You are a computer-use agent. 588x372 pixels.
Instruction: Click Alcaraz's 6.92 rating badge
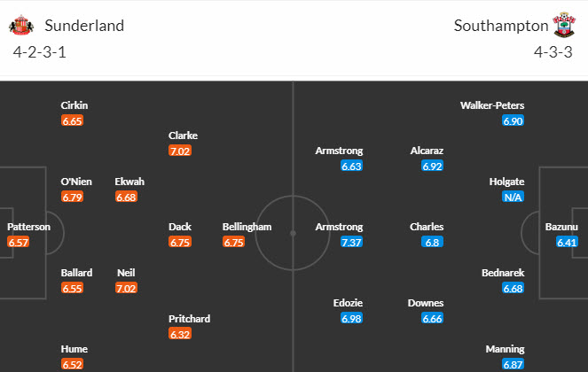(x=433, y=165)
